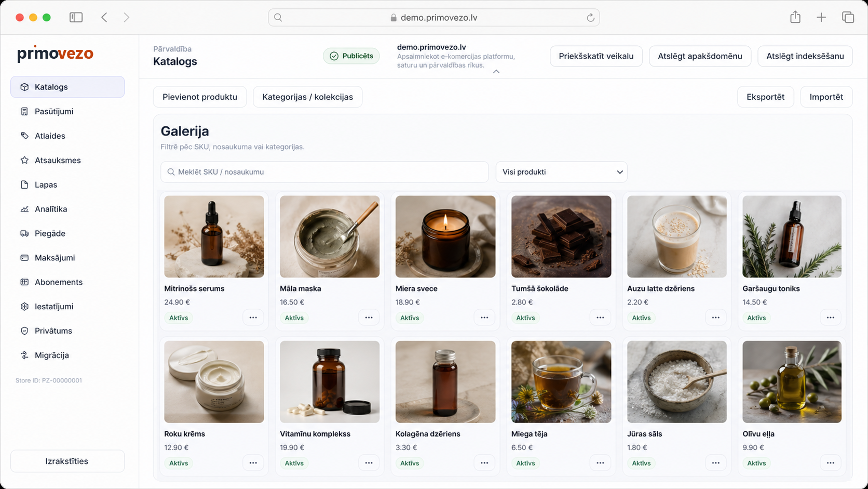Click the Publicēts status badge
Screen dimensions: 868x489
[x=351, y=56]
